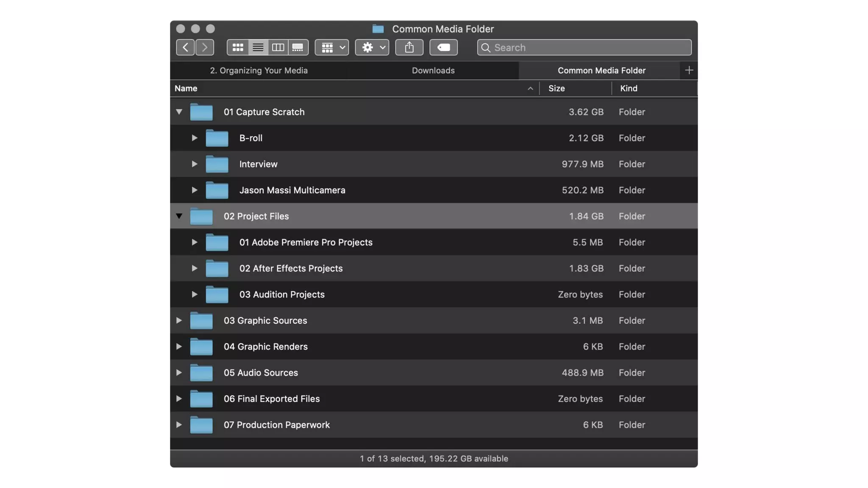Add a new tab
868x488 pixels.
click(x=689, y=70)
